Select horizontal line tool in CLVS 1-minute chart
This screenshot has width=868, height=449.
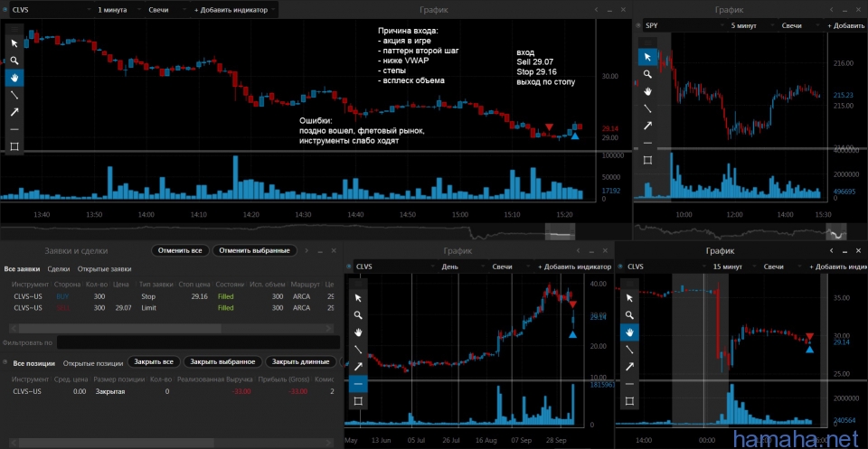14,129
